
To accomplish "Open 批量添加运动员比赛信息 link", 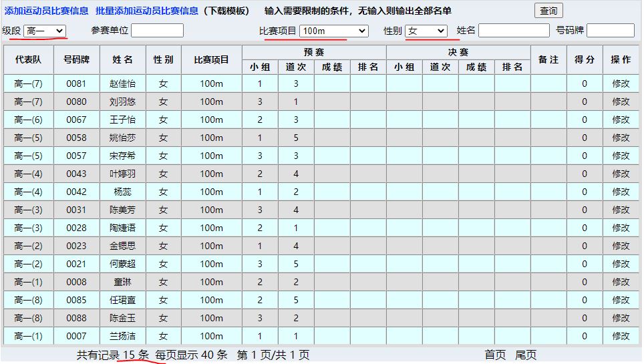I will [147, 11].
